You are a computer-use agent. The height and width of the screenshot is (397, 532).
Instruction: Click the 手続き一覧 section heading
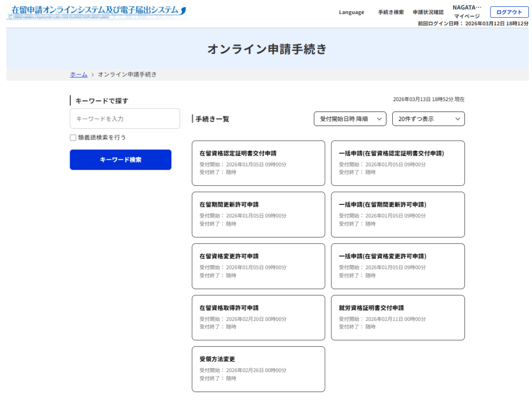(x=212, y=119)
